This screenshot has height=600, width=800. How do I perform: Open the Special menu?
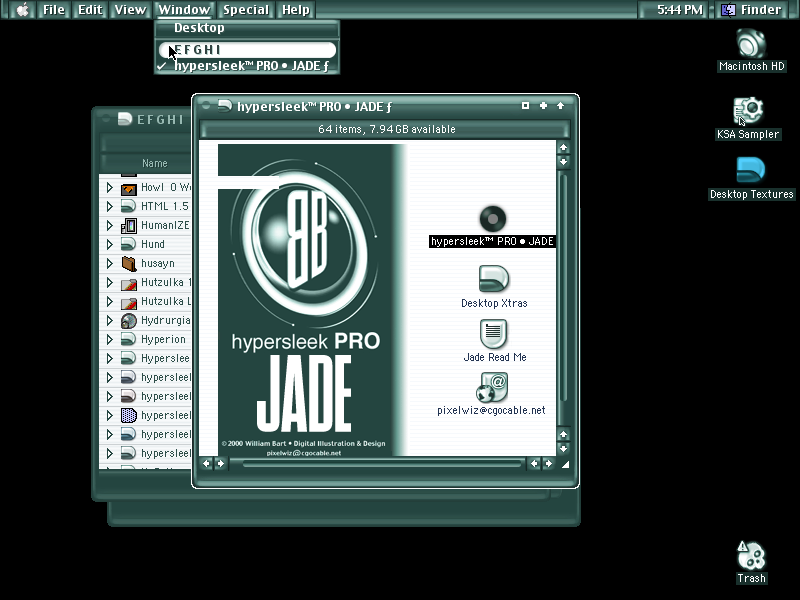pyautogui.click(x=246, y=10)
